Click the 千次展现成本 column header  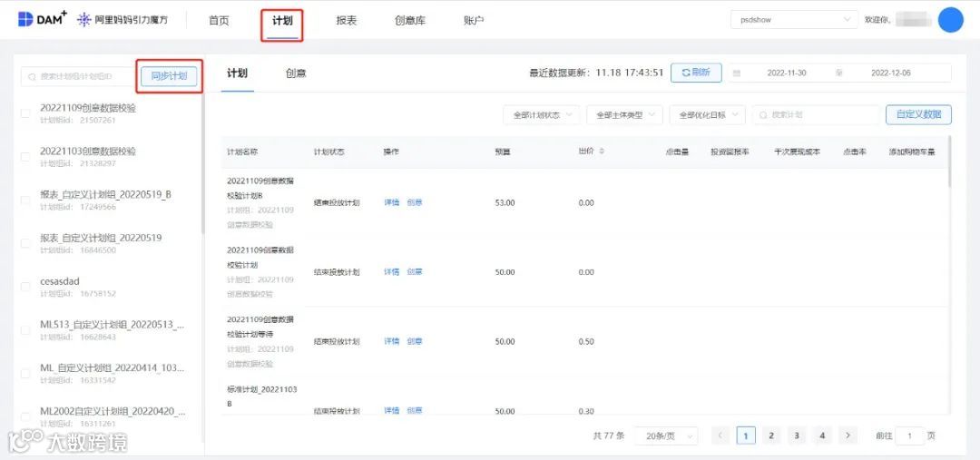pyautogui.click(x=798, y=152)
